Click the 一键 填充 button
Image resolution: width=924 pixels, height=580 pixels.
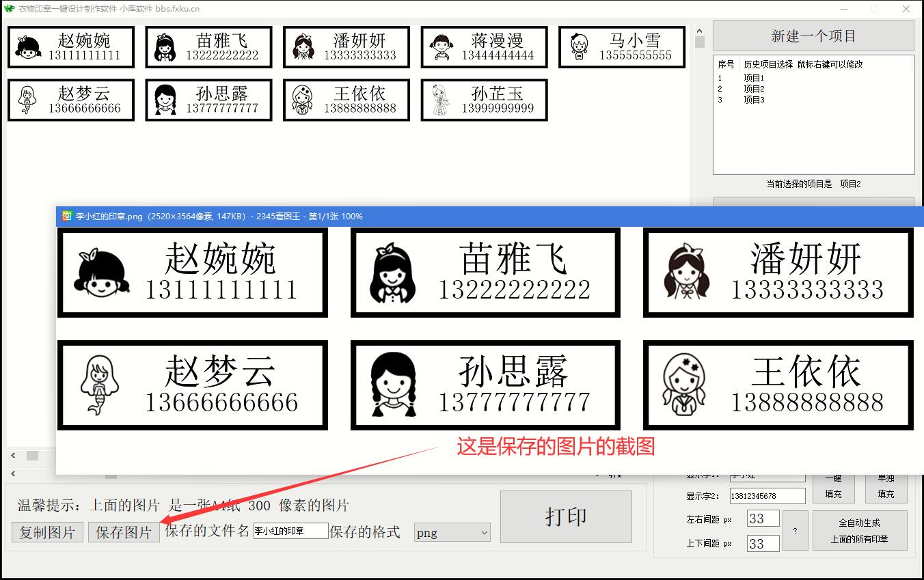[833, 486]
